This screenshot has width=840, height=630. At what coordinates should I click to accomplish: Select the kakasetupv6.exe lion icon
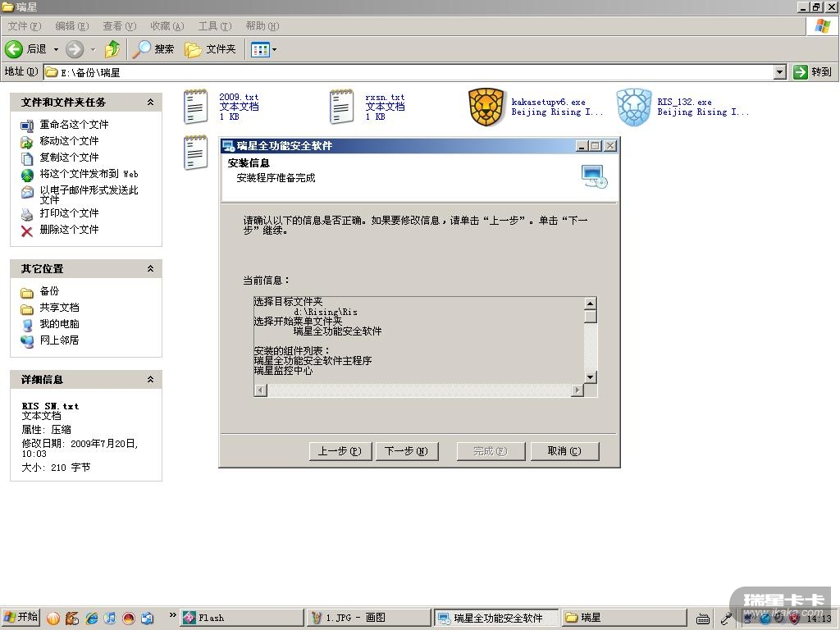coord(486,107)
